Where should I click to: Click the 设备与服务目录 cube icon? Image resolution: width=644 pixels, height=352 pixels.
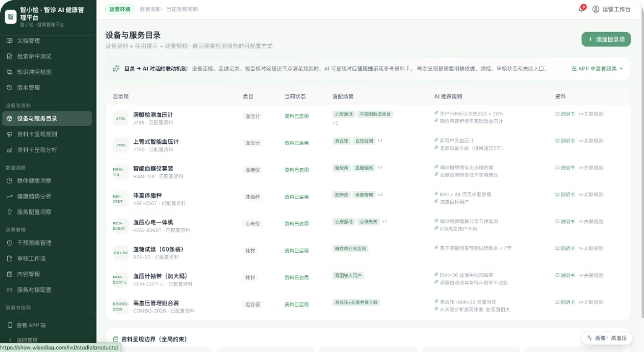point(10,119)
